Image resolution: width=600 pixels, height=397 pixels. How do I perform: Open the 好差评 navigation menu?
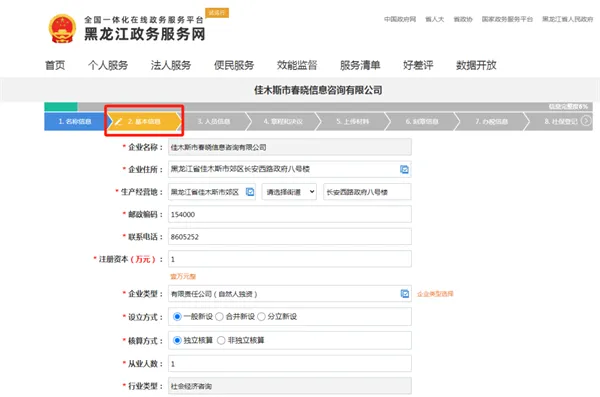418,65
